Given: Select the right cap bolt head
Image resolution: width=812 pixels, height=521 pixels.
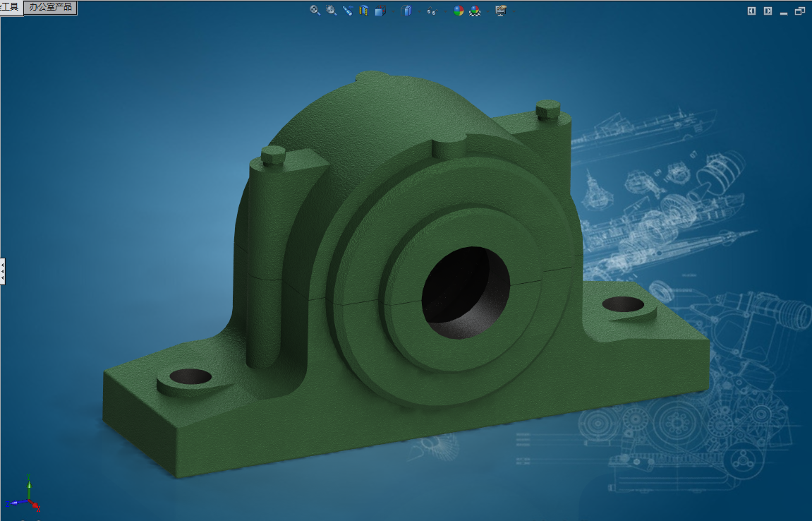Looking at the screenshot, I should click(548, 110).
